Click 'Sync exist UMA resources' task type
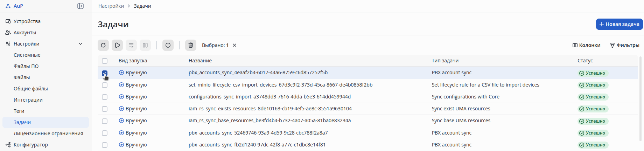644x151 pixels. click(x=461, y=109)
